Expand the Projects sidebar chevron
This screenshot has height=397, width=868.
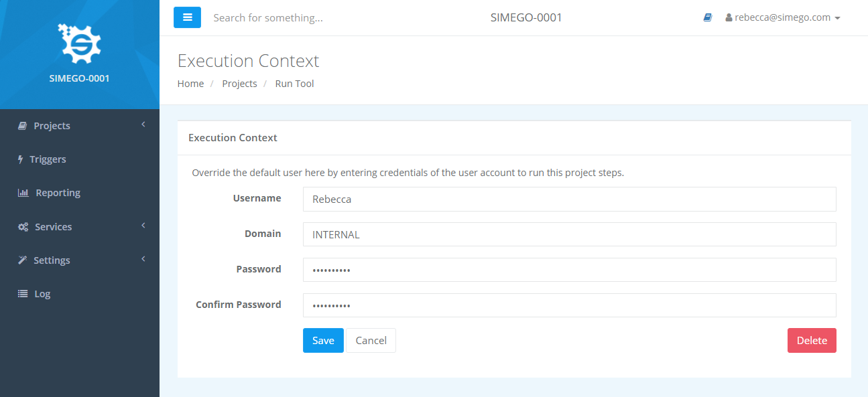point(143,125)
